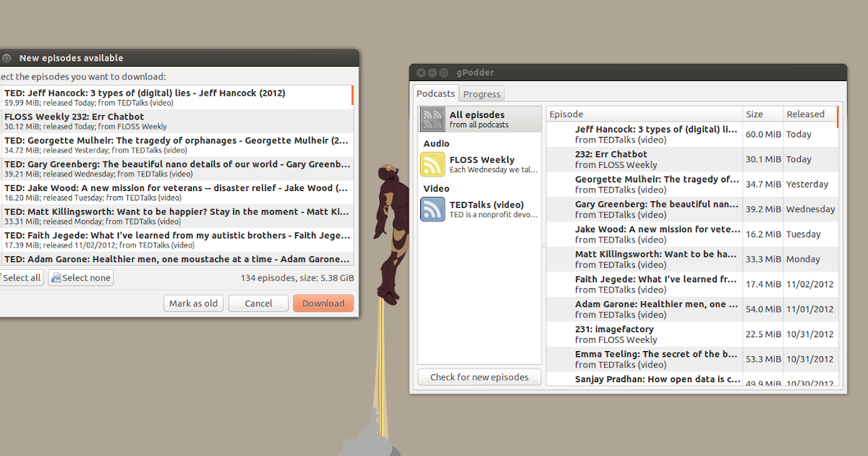Click the 134 episodes size summary text

click(x=297, y=278)
